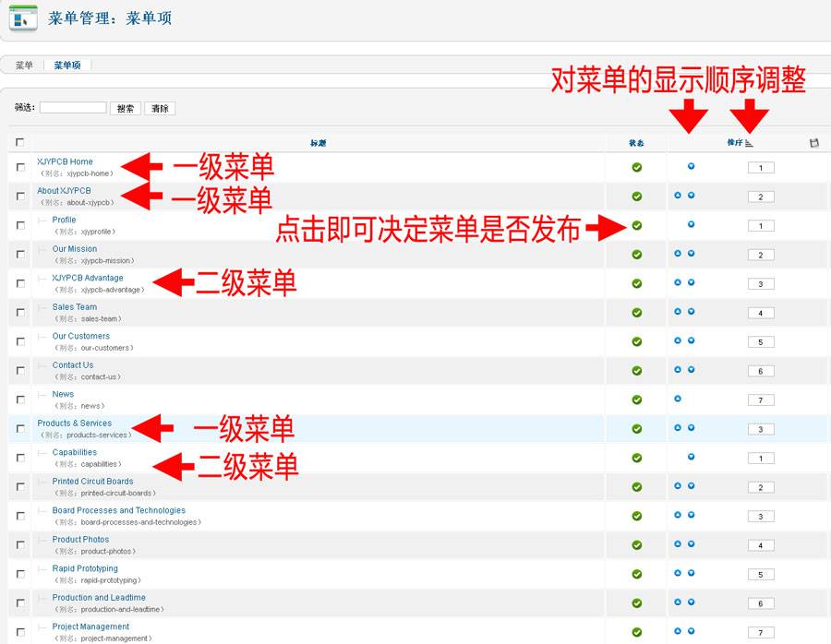Viewport: 831px width, 644px height.
Task: Click the sort icon next to 排序 header
Action: (x=748, y=143)
